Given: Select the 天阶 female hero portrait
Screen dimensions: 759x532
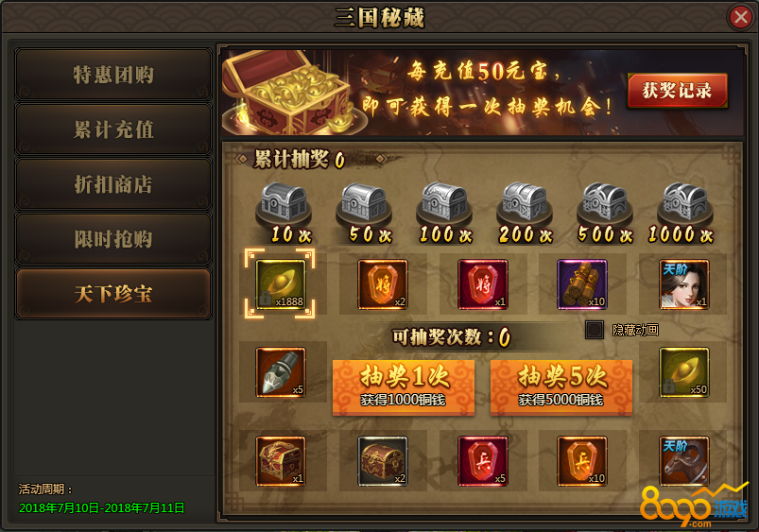Looking at the screenshot, I should coord(684,284).
